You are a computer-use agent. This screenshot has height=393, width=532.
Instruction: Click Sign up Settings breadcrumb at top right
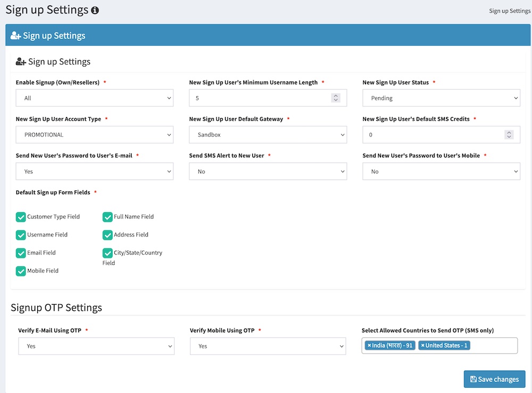510,11
